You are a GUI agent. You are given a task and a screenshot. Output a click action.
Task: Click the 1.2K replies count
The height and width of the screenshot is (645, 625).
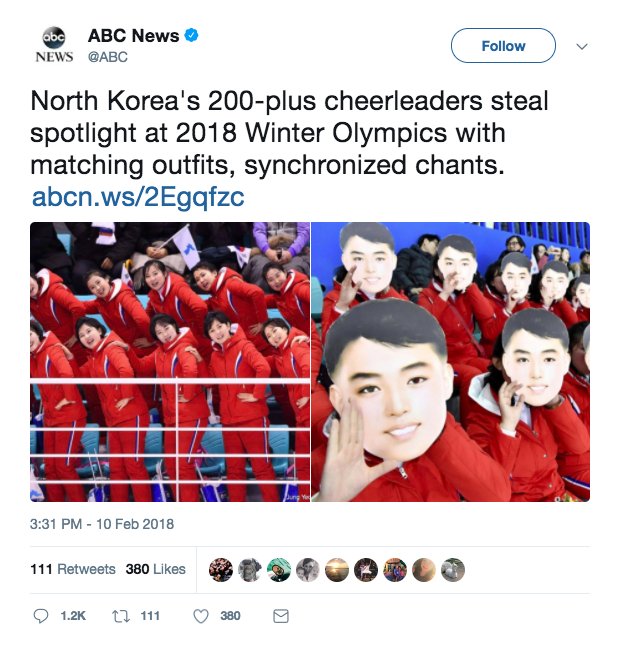coord(73,616)
